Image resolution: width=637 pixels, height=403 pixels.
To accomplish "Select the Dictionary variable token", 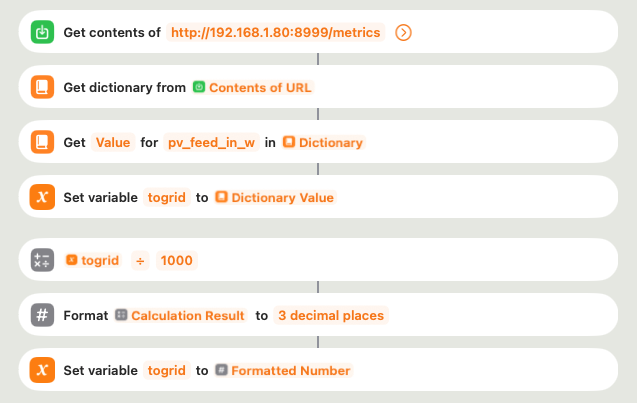I will 323,143.
